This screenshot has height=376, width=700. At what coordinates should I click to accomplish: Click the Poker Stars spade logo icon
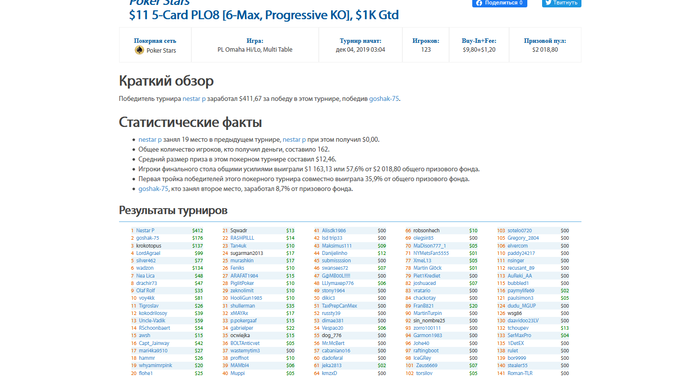139,50
